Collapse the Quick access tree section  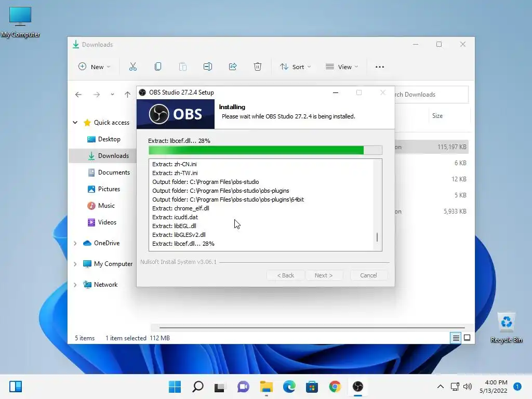75,123
